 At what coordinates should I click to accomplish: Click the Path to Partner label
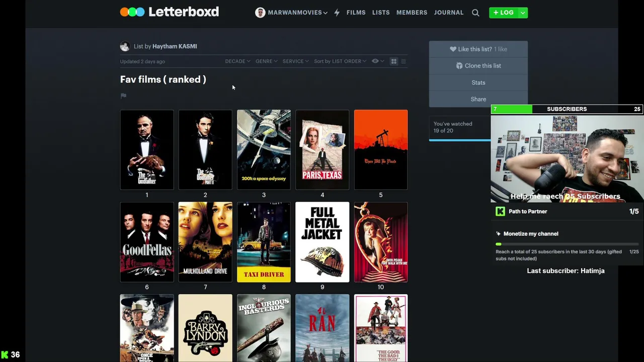click(x=528, y=212)
